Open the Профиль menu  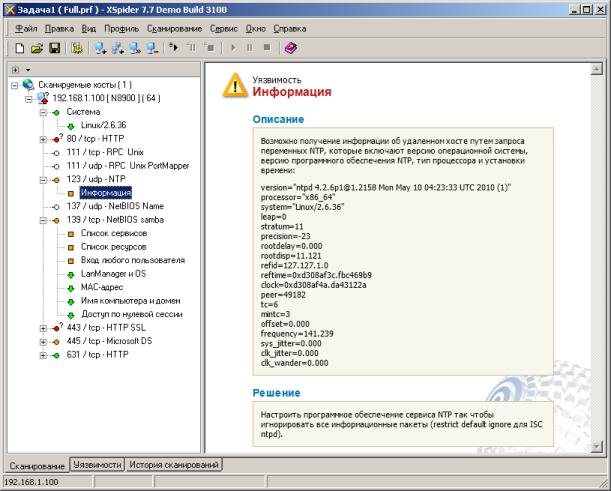click(121, 28)
